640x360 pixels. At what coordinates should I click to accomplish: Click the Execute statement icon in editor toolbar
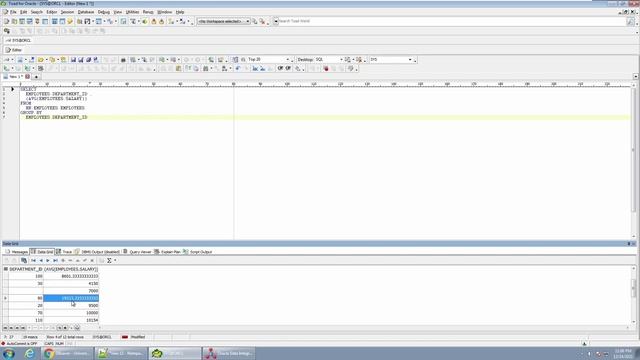point(6,69)
